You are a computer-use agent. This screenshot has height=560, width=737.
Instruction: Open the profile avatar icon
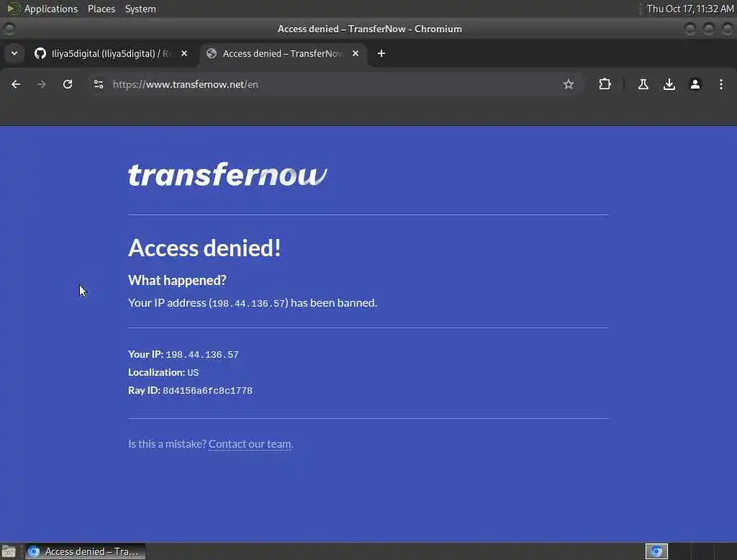(x=695, y=84)
